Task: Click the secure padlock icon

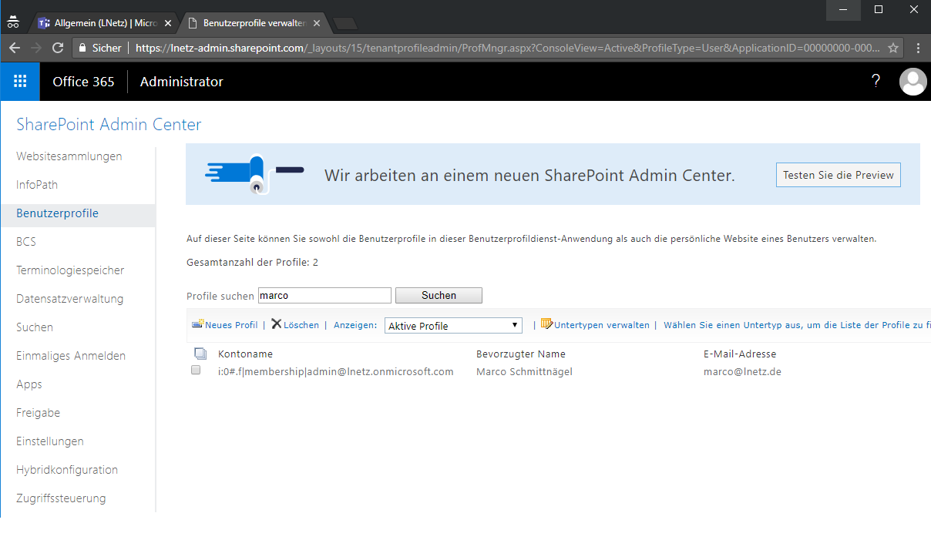Action: click(82, 48)
